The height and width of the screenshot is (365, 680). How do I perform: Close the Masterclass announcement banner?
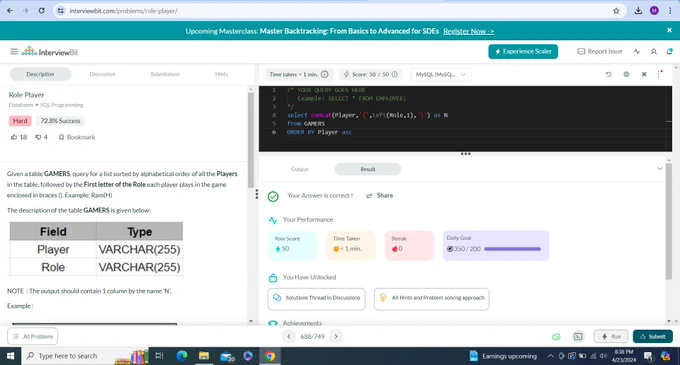pyautogui.click(x=669, y=30)
